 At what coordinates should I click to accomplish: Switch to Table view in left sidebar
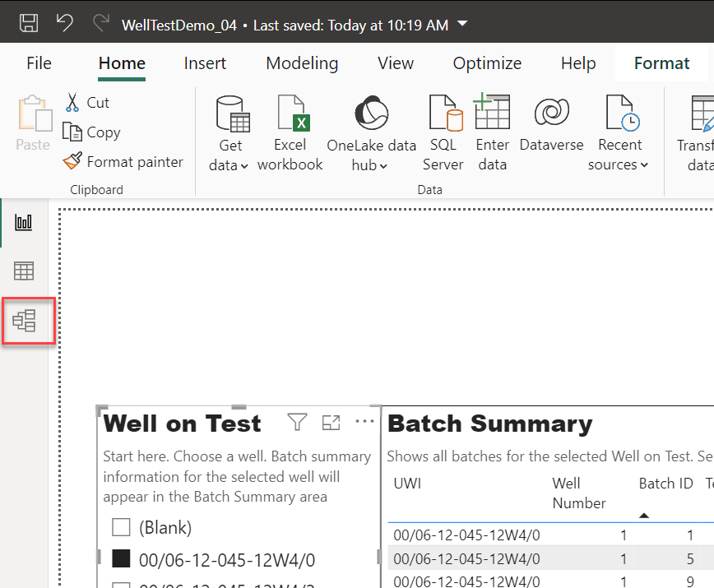tap(25, 271)
